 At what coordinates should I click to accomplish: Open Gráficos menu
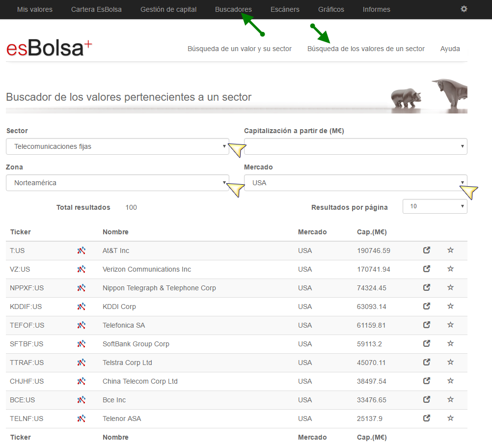coord(331,9)
